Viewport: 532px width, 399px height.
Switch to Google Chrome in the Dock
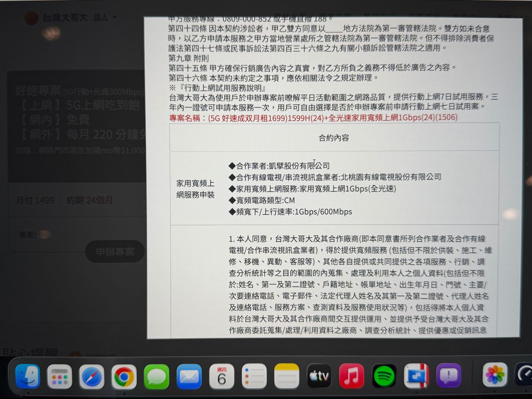124,377
